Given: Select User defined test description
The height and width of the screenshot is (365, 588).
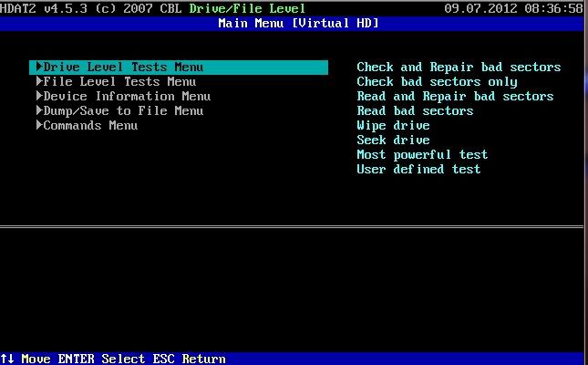Looking at the screenshot, I should coord(418,170).
